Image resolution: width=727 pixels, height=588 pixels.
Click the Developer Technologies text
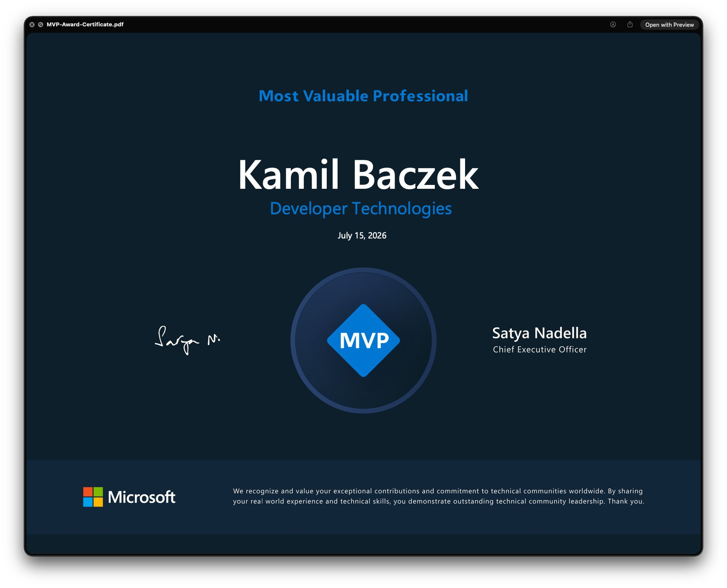pyautogui.click(x=361, y=209)
